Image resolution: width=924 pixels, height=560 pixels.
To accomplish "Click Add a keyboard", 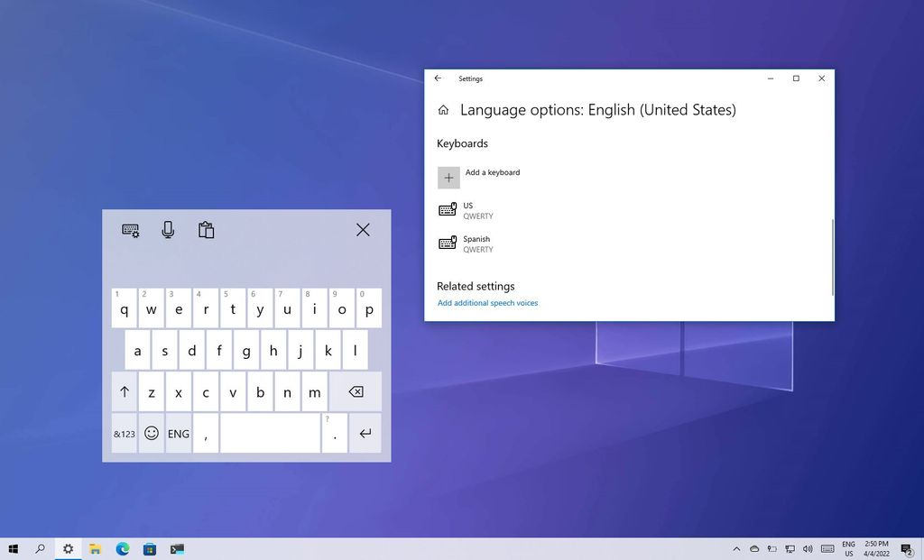I will [492, 172].
